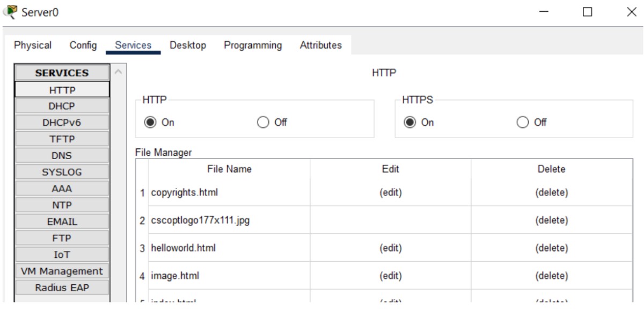Screen dimensions: 644x309
Task: Select row number 1 in File Manager
Action: coord(143,192)
